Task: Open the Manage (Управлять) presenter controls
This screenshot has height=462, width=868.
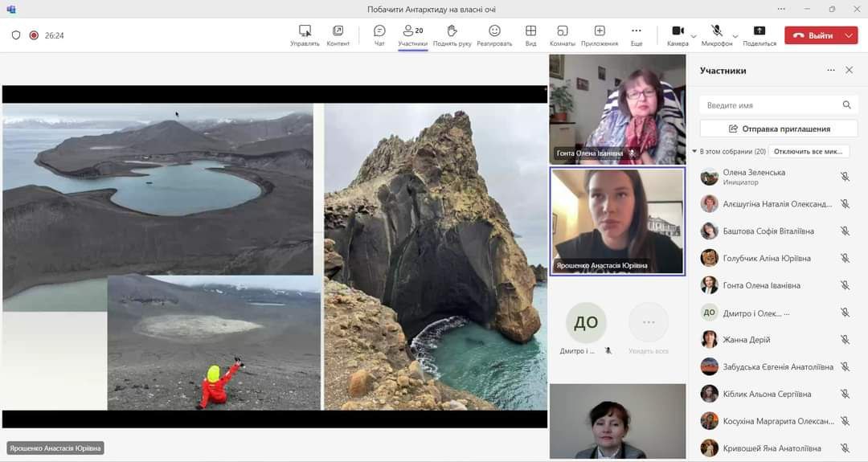Action: (x=305, y=31)
